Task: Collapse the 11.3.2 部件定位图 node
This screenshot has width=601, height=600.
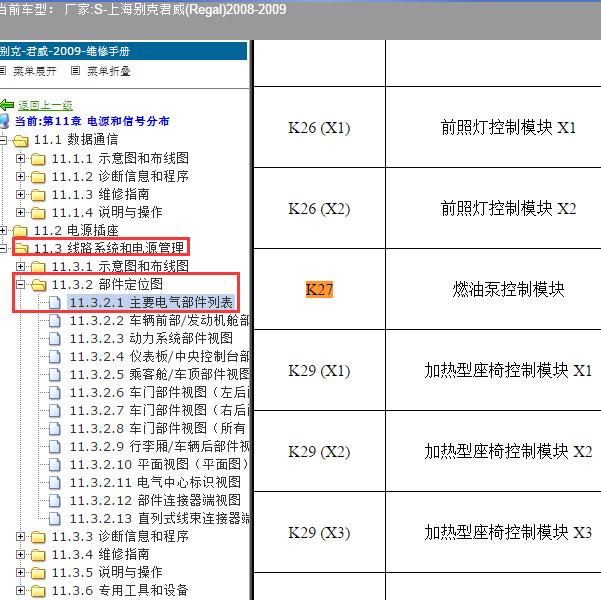Action: coord(20,284)
